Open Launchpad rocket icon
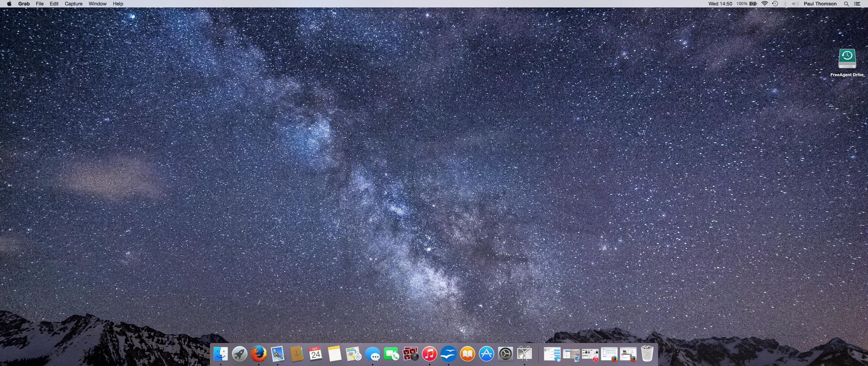Screen dimensions: 868x366 [239, 354]
